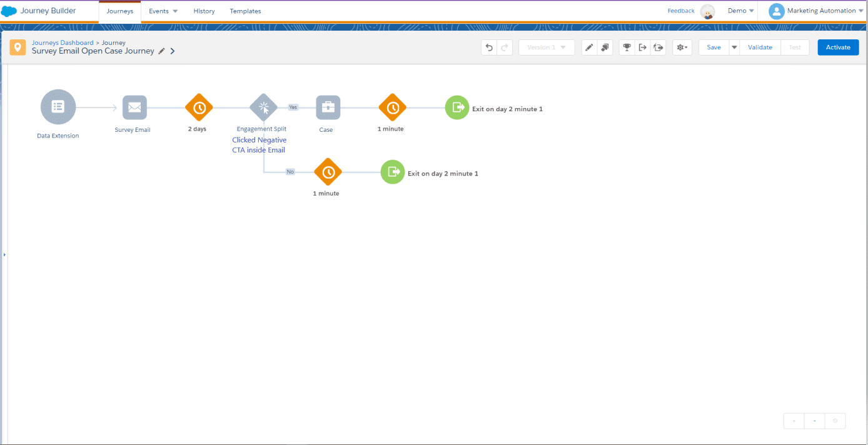Expand the Save dropdown arrow

(734, 47)
